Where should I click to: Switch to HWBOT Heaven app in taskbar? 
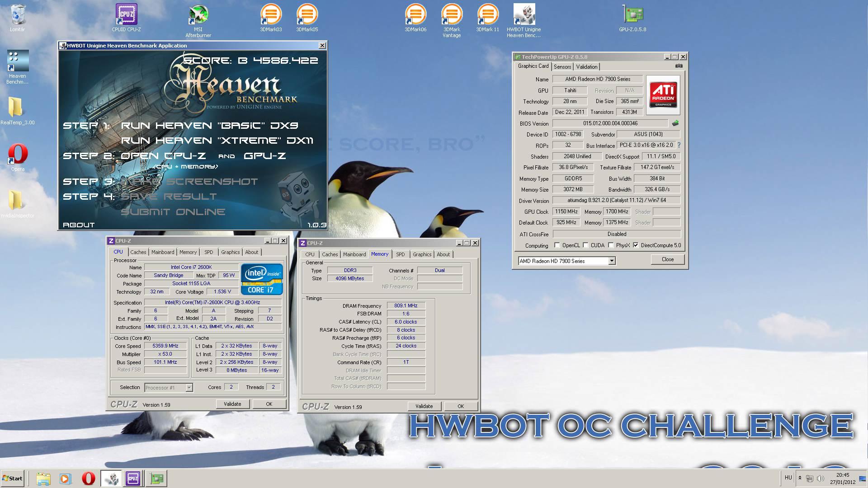pyautogui.click(x=111, y=479)
